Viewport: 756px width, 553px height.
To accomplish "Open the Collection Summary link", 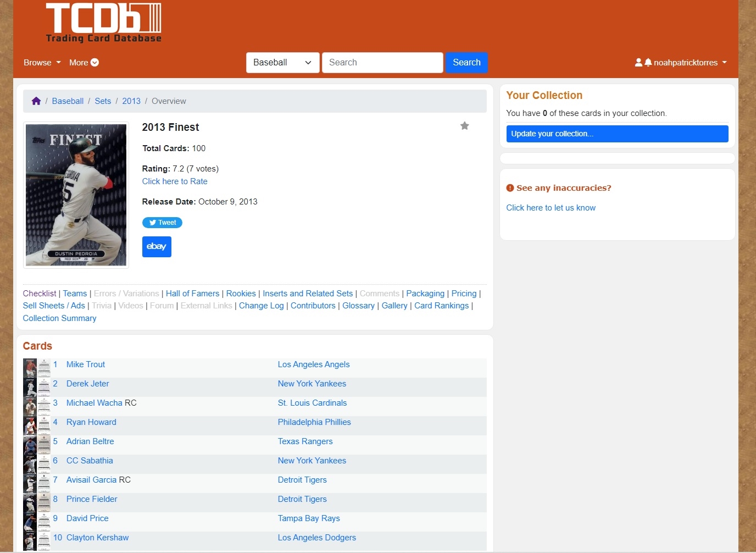I will 59,318.
